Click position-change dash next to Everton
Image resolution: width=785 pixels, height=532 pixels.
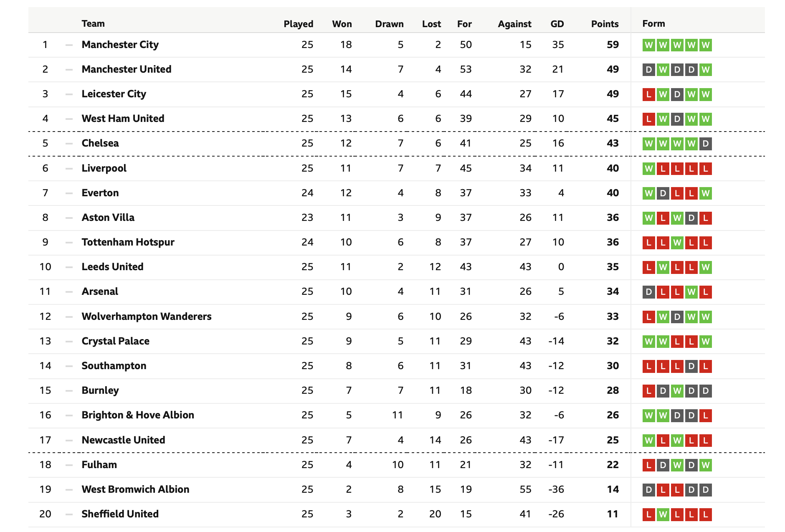69,193
